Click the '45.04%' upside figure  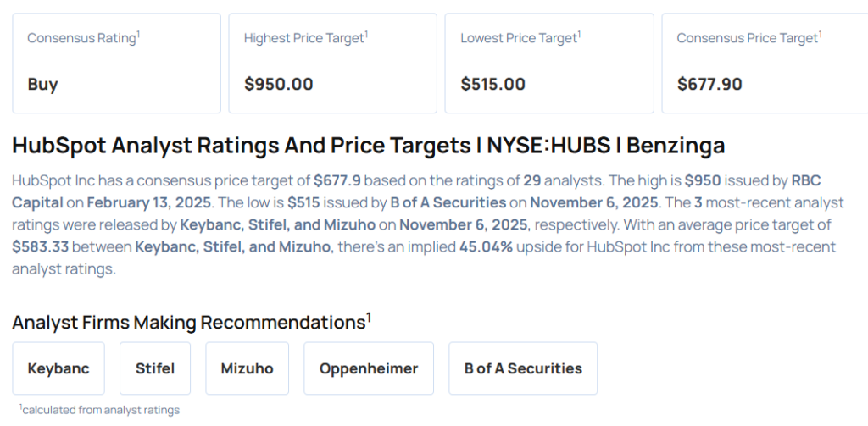[485, 246]
